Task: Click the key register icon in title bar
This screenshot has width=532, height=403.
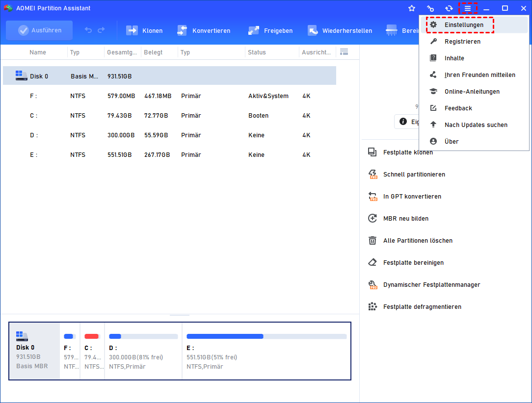Action: click(x=430, y=8)
